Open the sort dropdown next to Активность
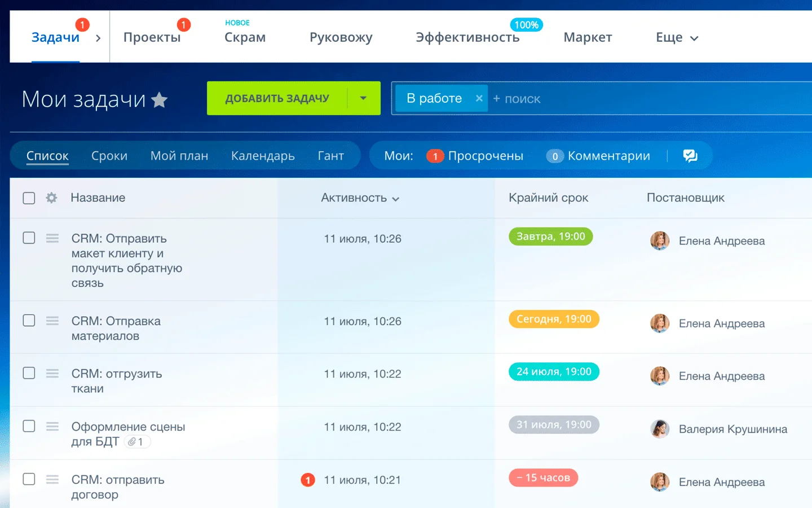The width and height of the screenshot is (812, 508). pyautogui.click(x=396, y=199)
